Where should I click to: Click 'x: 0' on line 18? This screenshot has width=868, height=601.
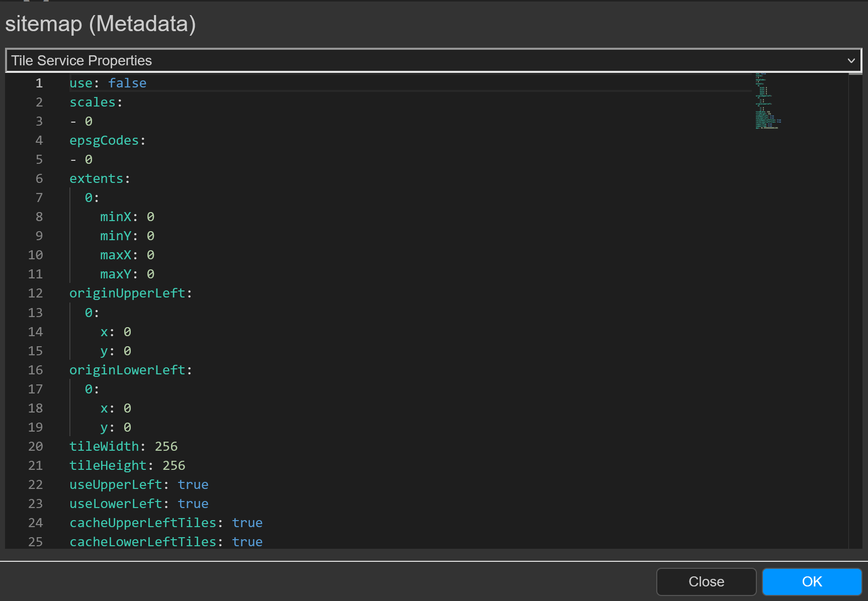[x=116, y=408]
